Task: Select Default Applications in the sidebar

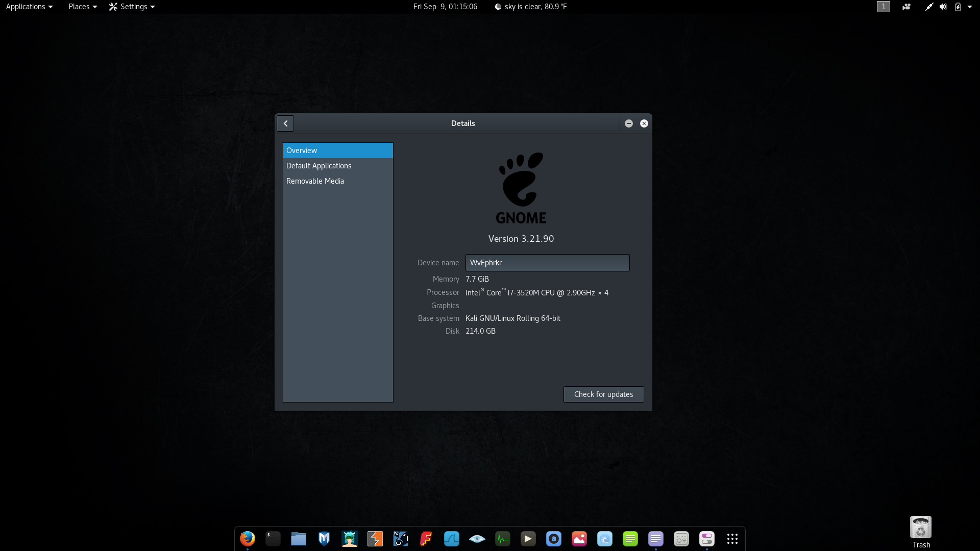Action: coord(319,166)
